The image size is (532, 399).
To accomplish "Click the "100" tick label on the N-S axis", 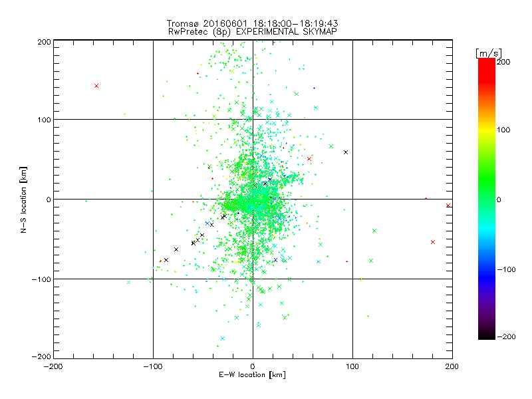I will (45, 120).
